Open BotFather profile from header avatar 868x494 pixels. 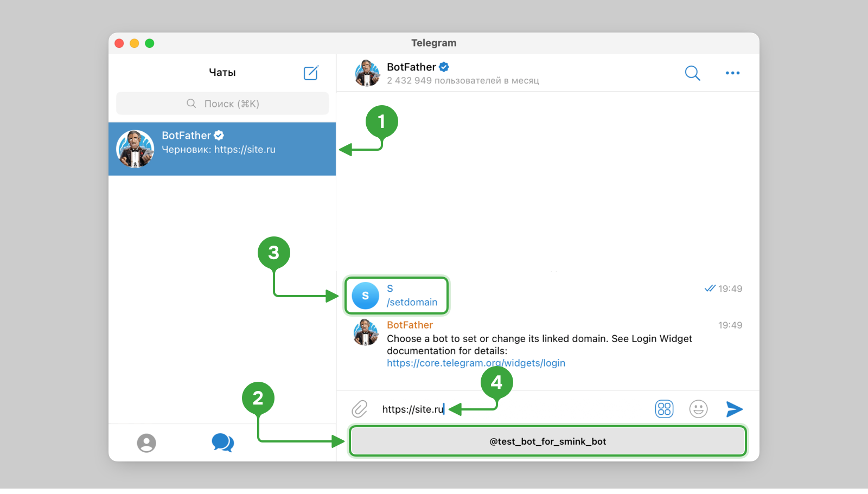pyautogui.click(x=367, y=73)
